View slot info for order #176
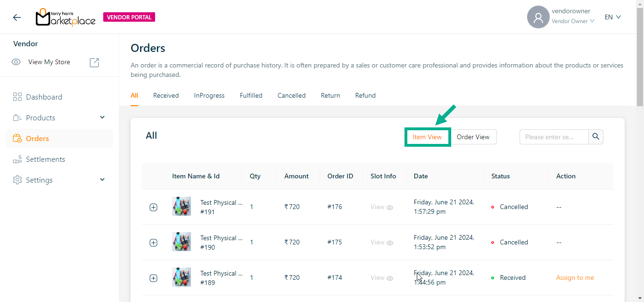 click(381, 207)
